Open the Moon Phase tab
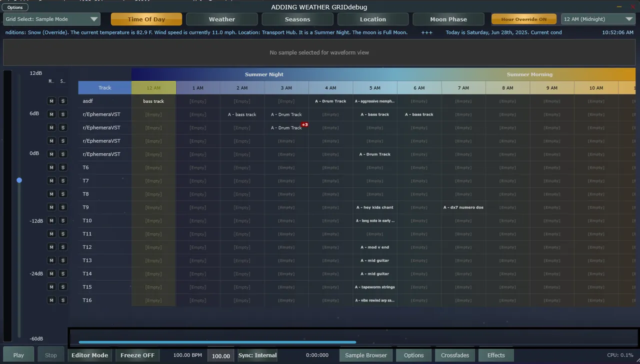Viewport: 640px width, 364px height. point(448,19)
